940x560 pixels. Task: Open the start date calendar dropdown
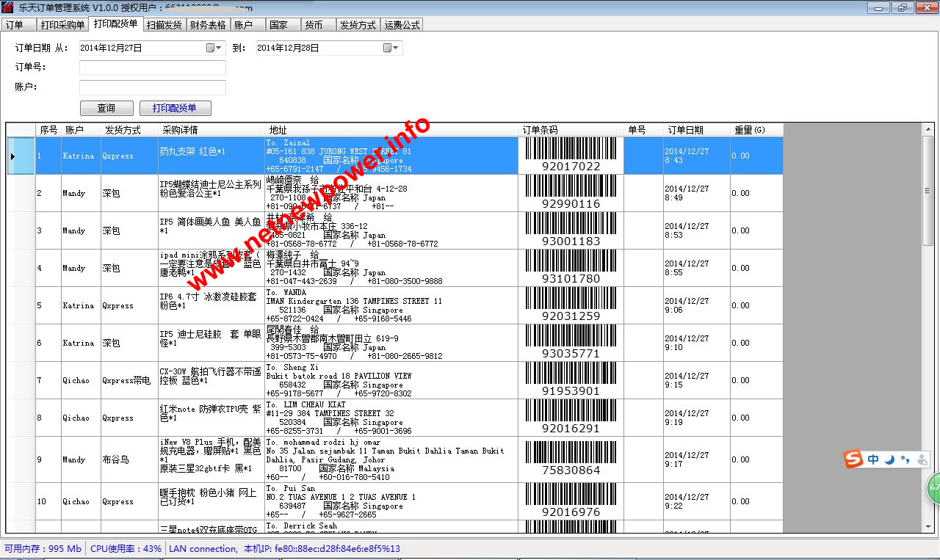point(213,48)
